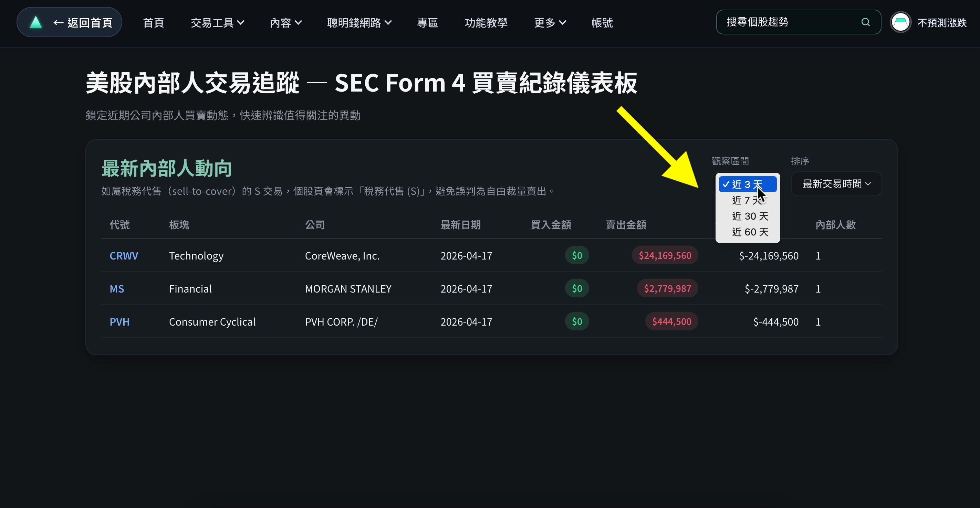Viewport: 980px width, 508px height.
Task: Open the 最新交易時間 sort dropdown
Action: (836, 184)
